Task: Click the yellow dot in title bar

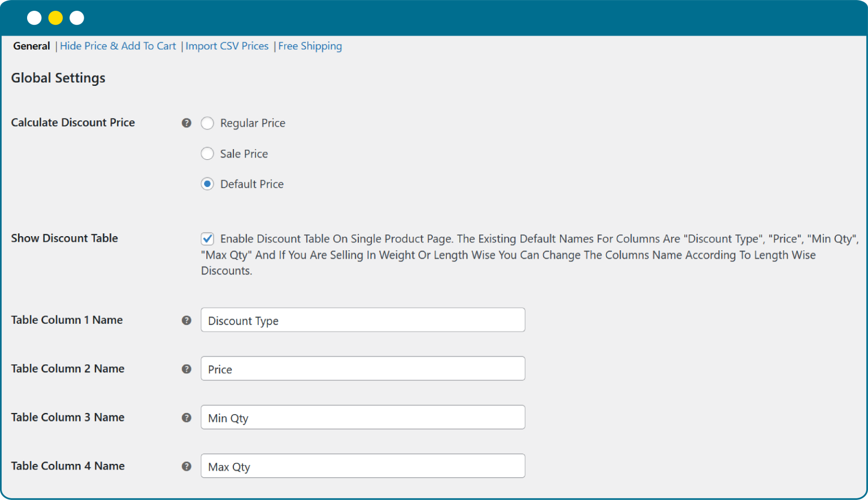Action: (x=55, y=18)
